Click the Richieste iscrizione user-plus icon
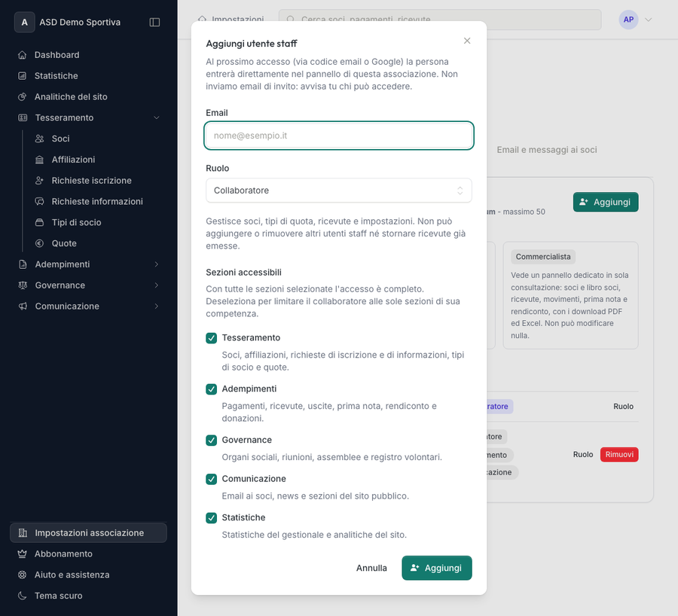 (39, 181)
